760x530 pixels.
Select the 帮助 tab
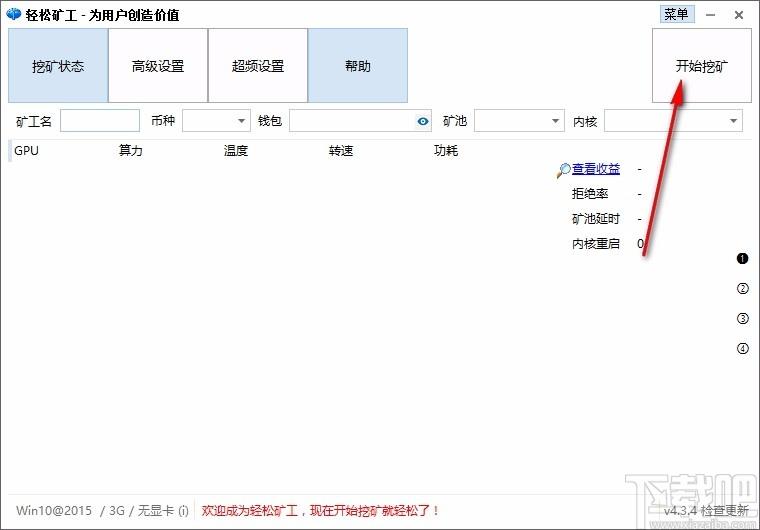coord(358,65)
